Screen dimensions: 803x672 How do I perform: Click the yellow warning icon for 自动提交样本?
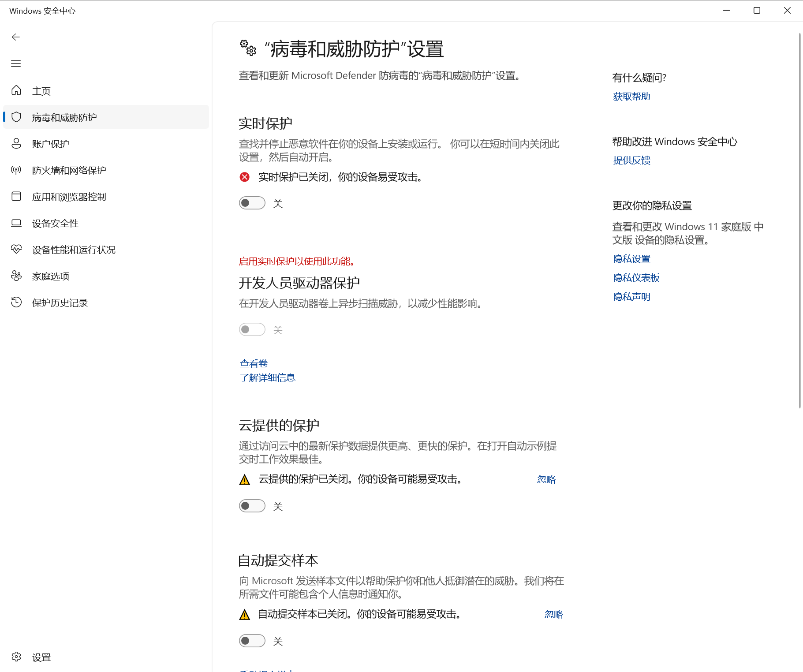coord(245,615)
